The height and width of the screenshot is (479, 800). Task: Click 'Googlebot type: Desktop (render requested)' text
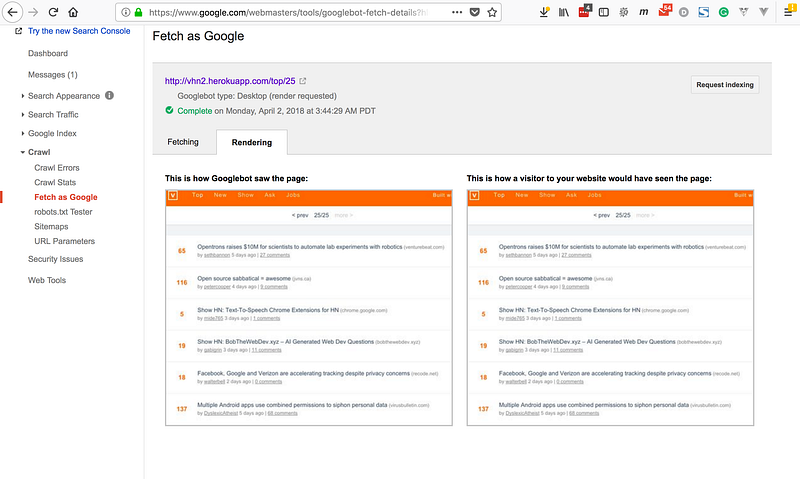coord(257,96)
